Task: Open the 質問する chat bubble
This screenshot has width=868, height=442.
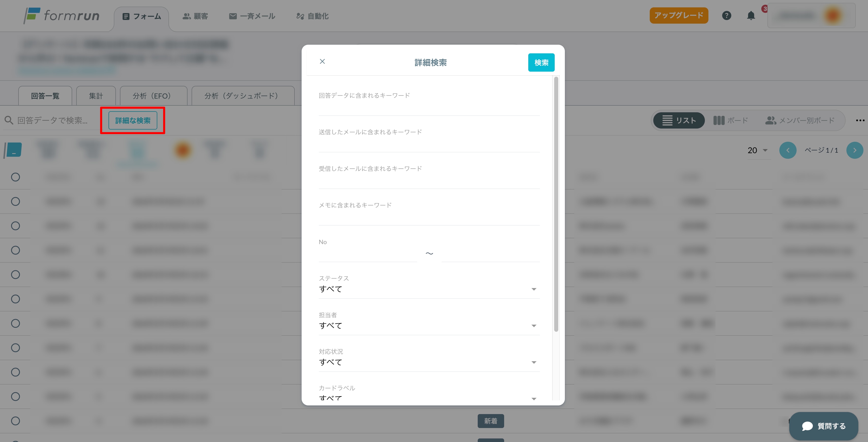Action: [824, 426]
